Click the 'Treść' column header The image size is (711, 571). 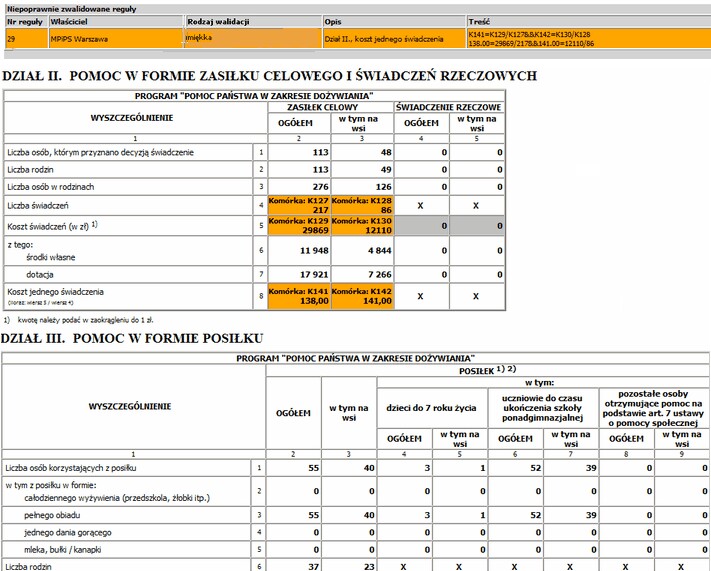tap(586, 21)
